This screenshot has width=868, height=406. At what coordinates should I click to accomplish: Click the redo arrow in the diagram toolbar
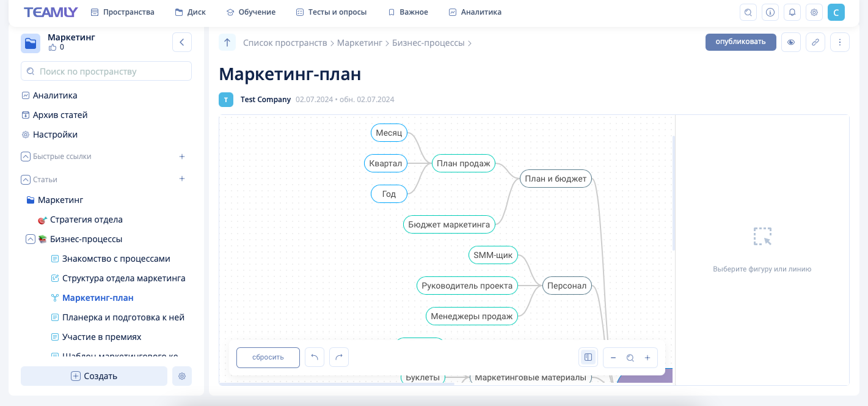pyautogui.click(x=339, y=357)
